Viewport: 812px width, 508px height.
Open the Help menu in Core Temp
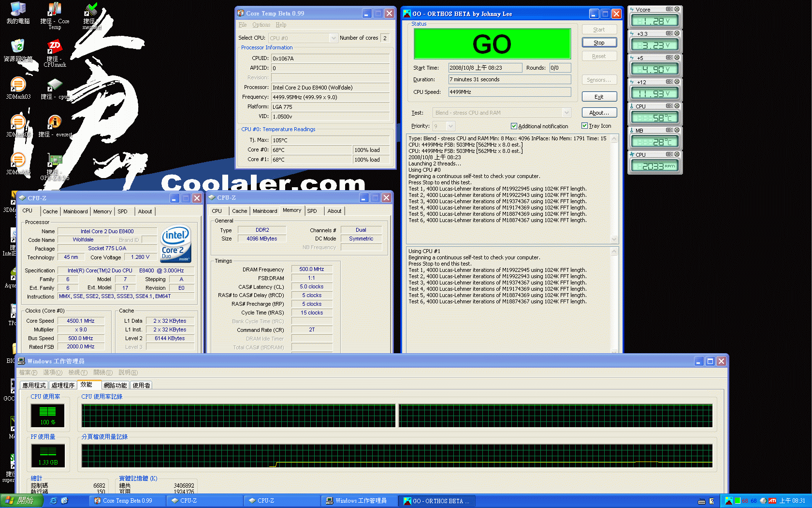point(281,25)
